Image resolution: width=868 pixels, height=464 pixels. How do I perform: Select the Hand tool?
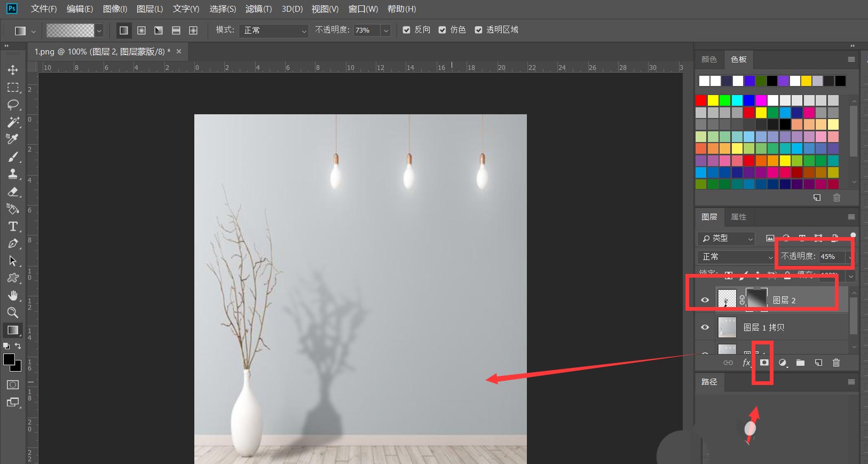[x=13, y=295]
